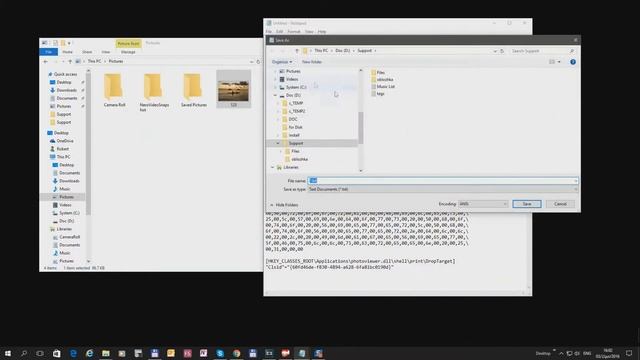Open the Saved Pictures folder

[x=194, y=91]
